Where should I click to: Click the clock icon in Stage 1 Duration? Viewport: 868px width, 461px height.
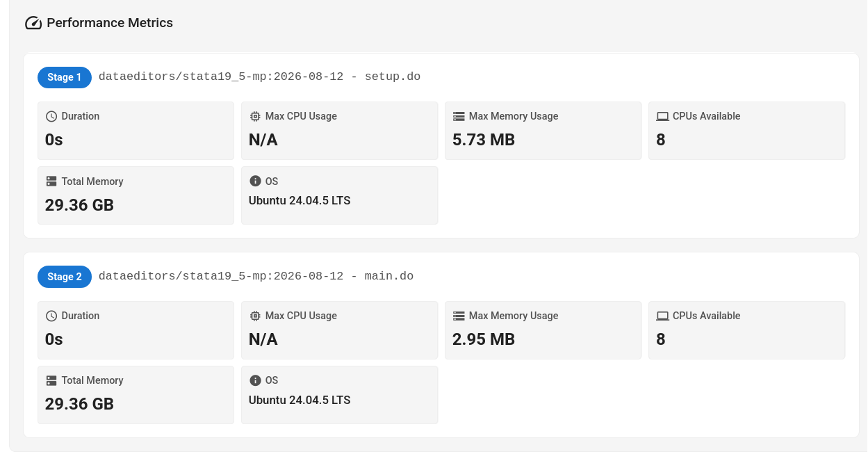tap(51, 116)
